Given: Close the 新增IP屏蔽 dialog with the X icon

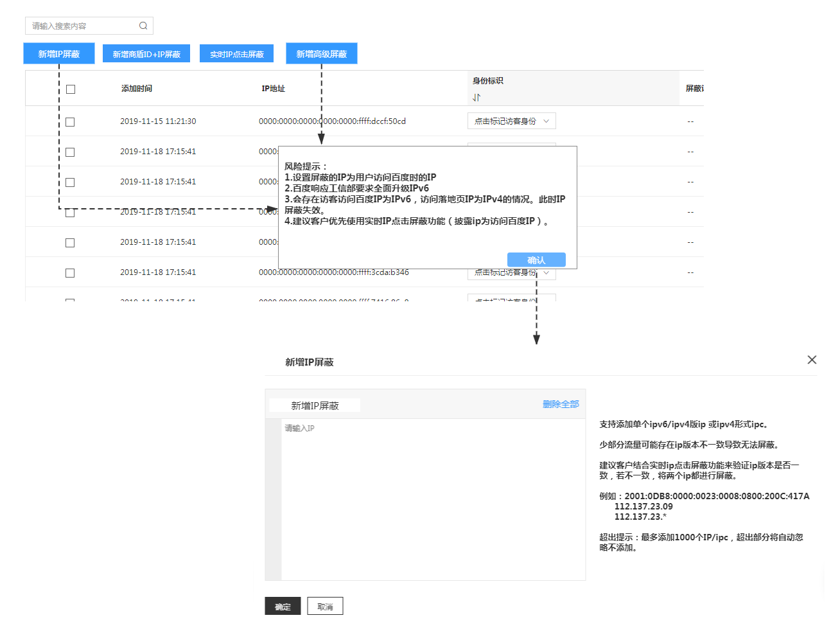Looking at the screenshot, I should [x=811, y=360].
